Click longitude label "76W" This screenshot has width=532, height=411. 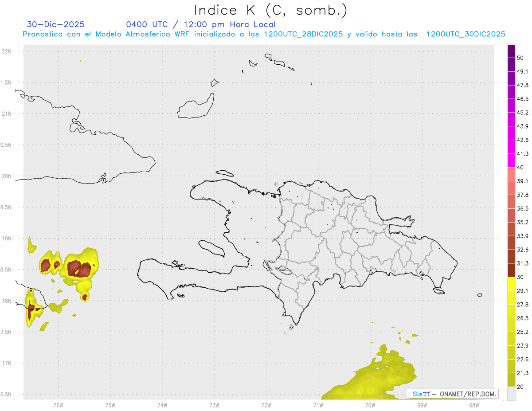tap(58, 405)
